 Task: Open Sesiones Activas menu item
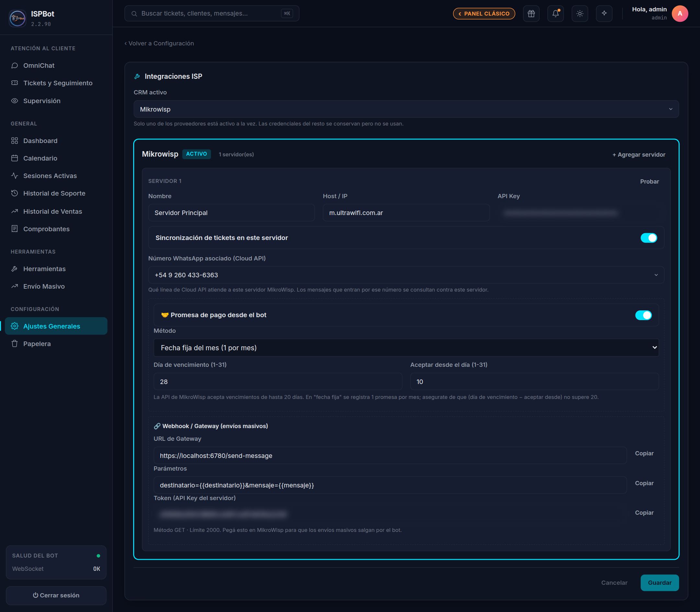tap(56, 175)
